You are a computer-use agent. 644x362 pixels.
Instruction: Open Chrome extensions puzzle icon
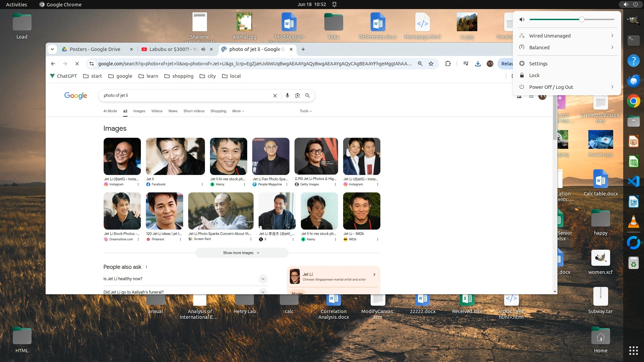coord(448,64)
